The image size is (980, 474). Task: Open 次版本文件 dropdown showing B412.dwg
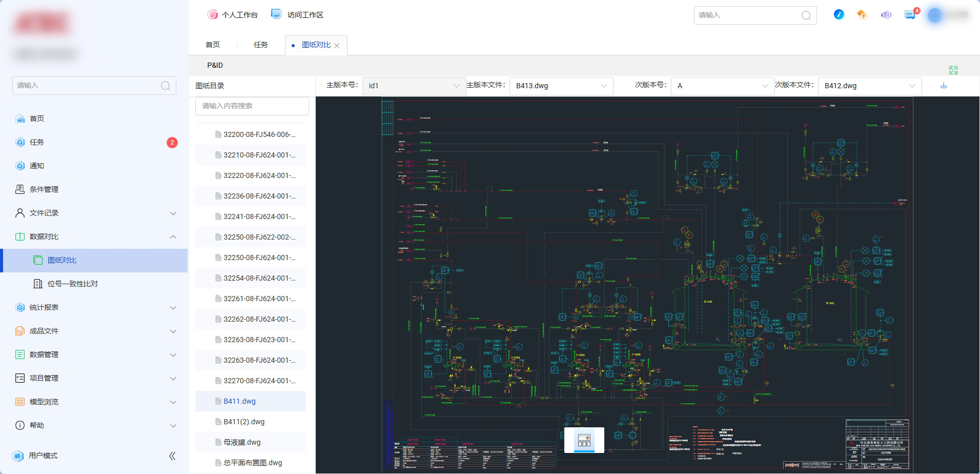[870, 86]
